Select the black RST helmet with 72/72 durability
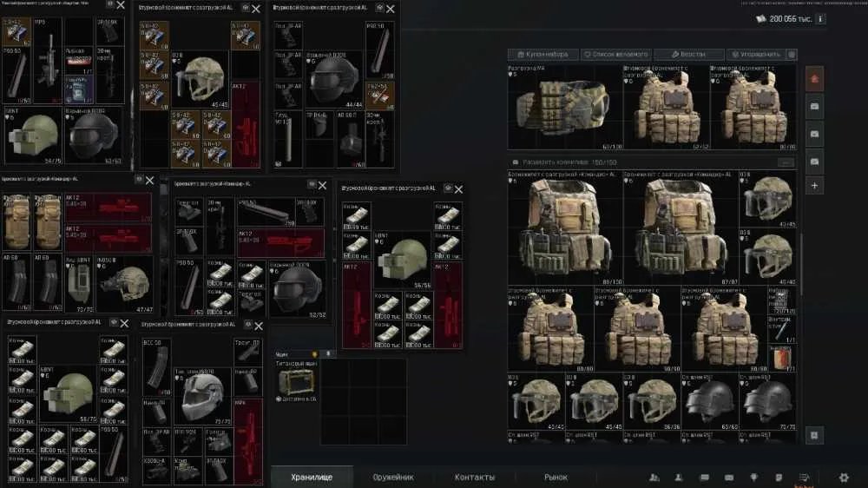This screenshot has width=868, height=488. click(767, 401)
